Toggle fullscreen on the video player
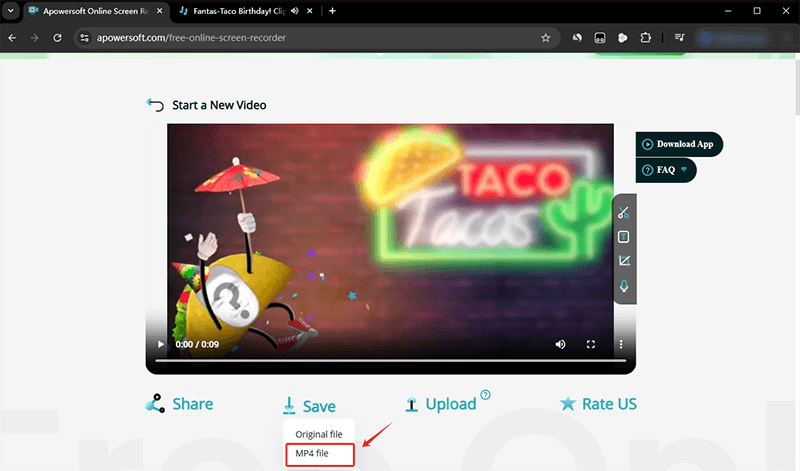Image resolution: width=800 pixels, height=471 pixels. click(591, 344)
